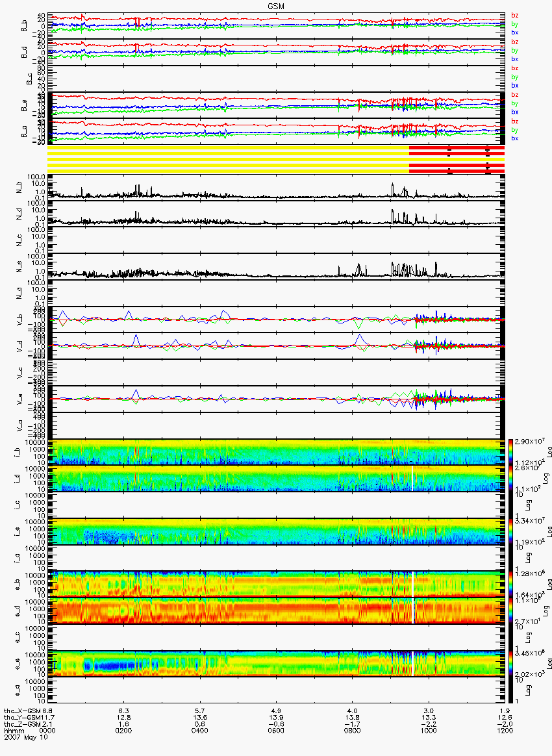Click the GSM plot title
Viewport: 552px width, 756px height.
pos(276,6)
